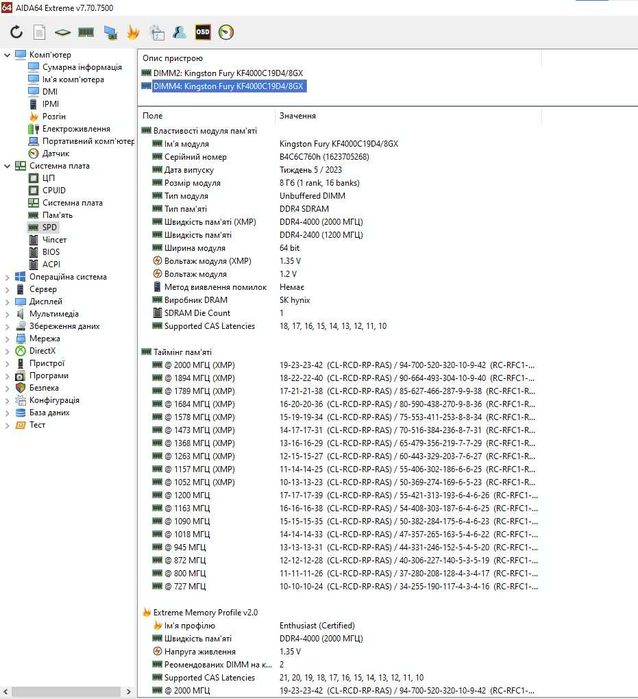Expand the Мультимедіа tree node

click(7, 314)
